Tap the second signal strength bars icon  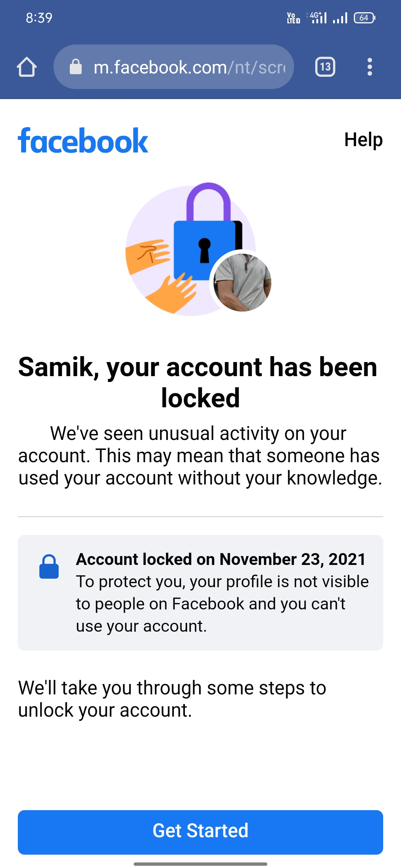click(340, 18)
